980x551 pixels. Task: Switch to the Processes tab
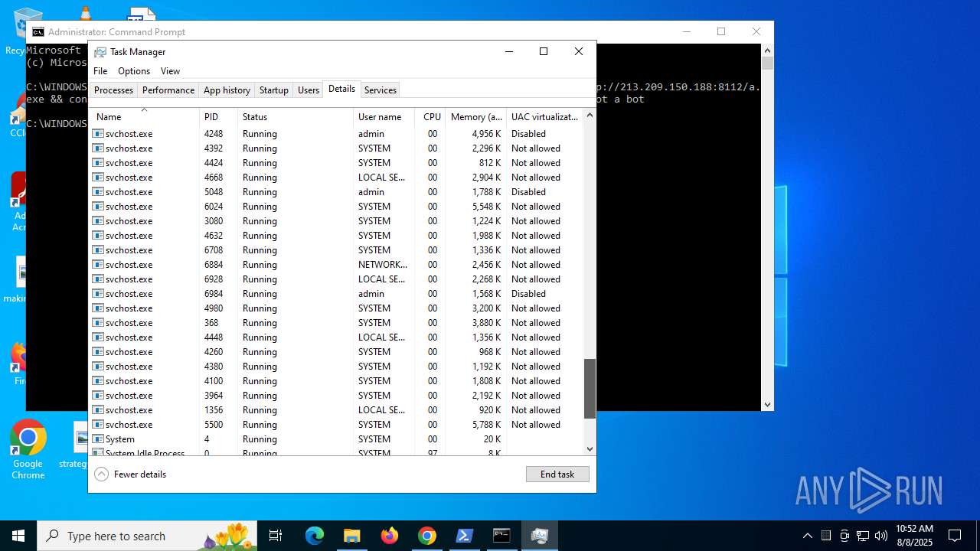[x=113, y=90]
